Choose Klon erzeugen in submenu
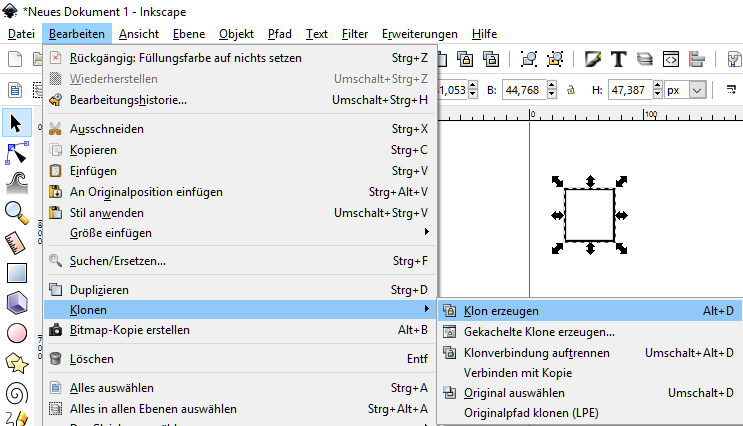This screenshot has height=426, width=743. [590, 311]
